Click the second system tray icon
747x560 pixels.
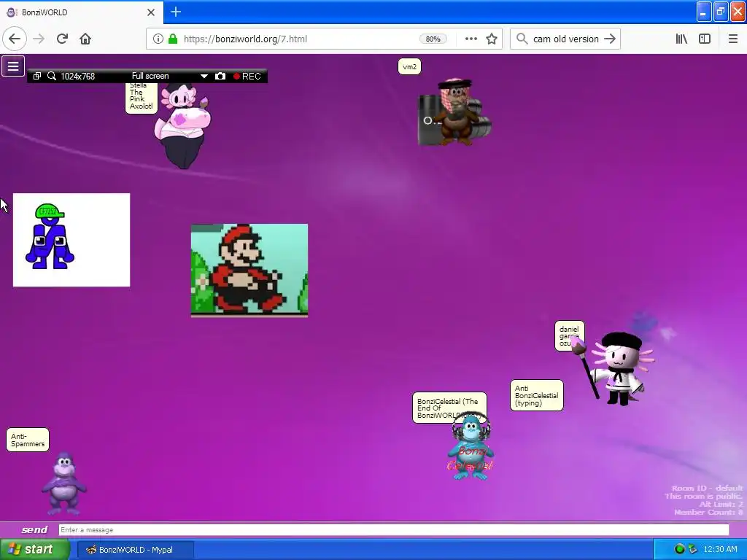[693, 549]
